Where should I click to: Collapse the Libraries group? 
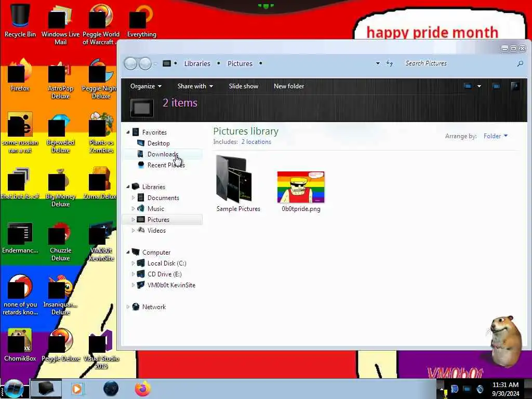click(x=128, y=187)
